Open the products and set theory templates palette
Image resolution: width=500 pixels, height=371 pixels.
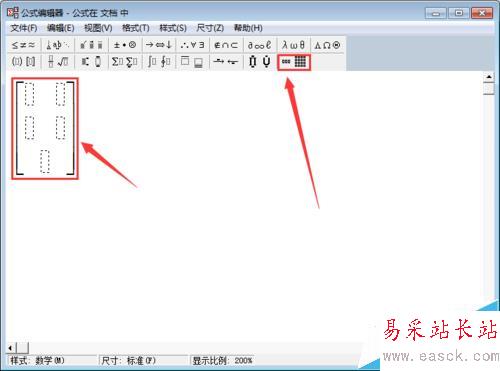click(260, 62)
